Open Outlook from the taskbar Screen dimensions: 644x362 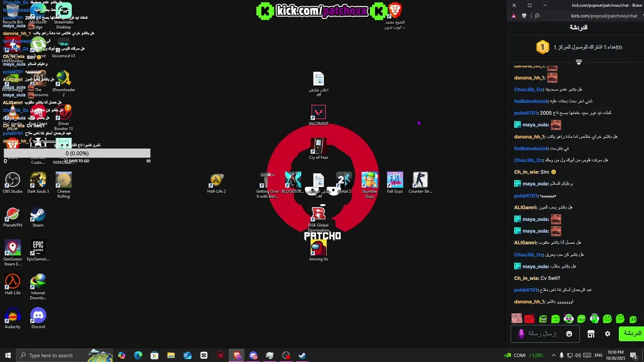(x=187, y=355)
